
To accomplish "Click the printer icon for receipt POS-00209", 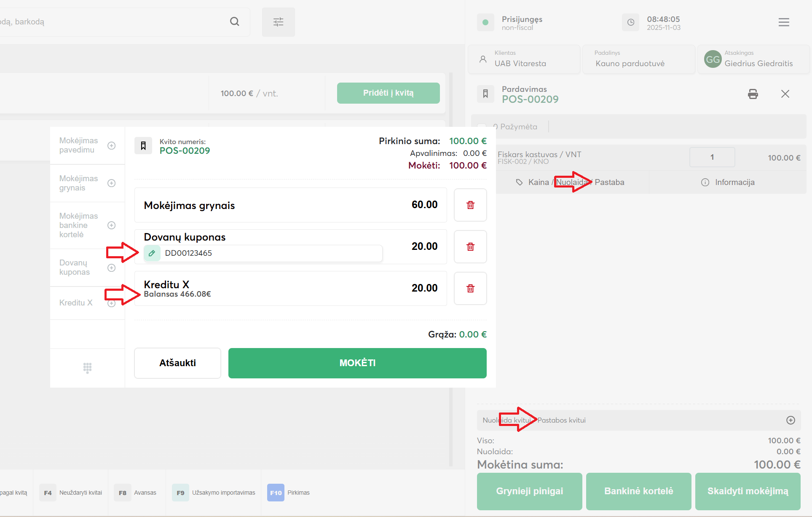I will (x=753, y=94).
